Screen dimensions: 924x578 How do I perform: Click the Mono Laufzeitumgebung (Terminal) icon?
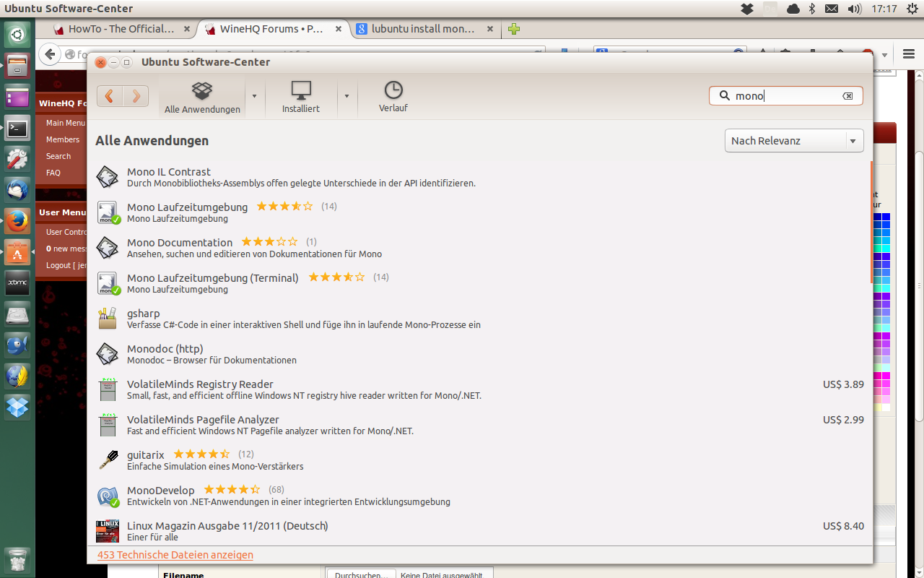(108, 283)
